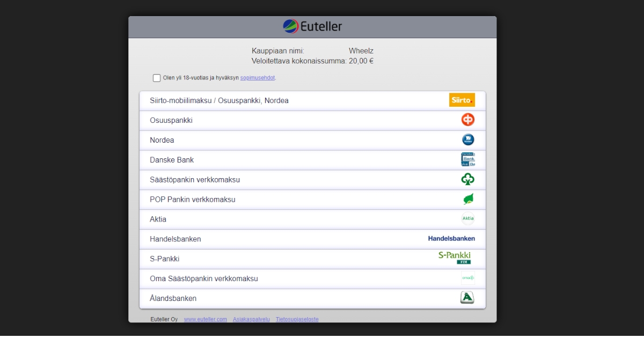
Task: Click the Veloitettava kokonaissumma label
Action: click(299, 61)
